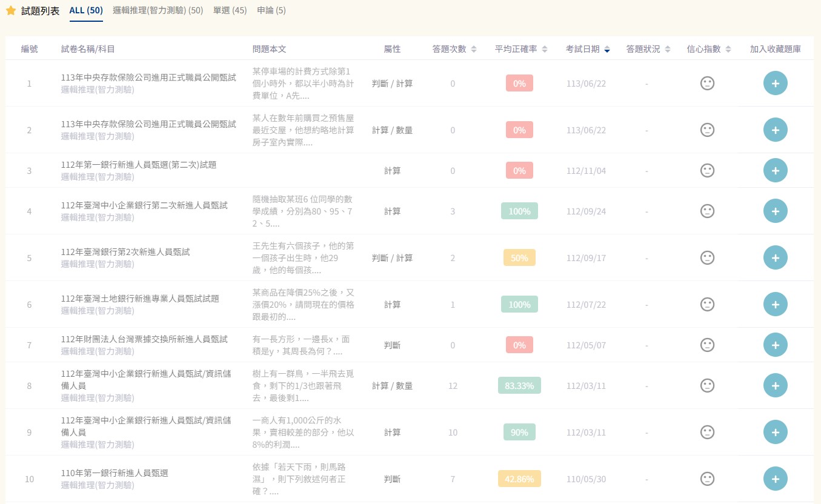This screenshot has width=821, height=504.
Task: Add question 10 to the favorites bank
Action: pyautogui.click(x=775, y=479)
